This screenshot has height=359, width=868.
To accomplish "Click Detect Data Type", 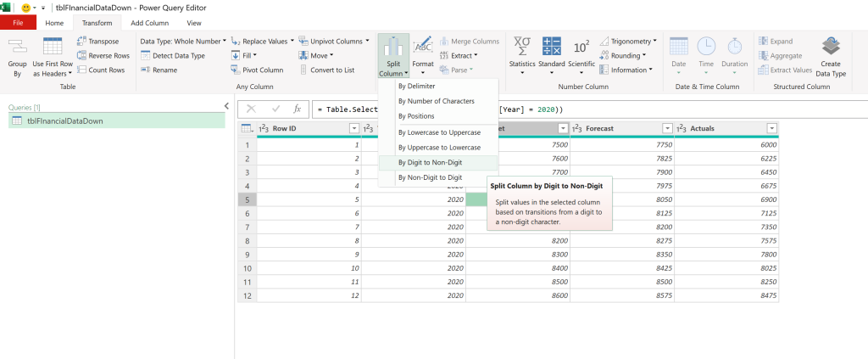I will pos(173,55).
